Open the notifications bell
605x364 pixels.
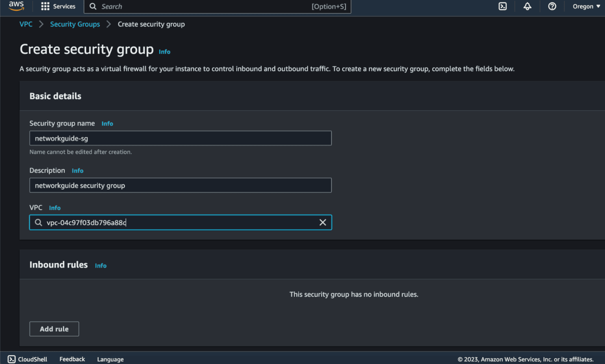coord(527,6)
